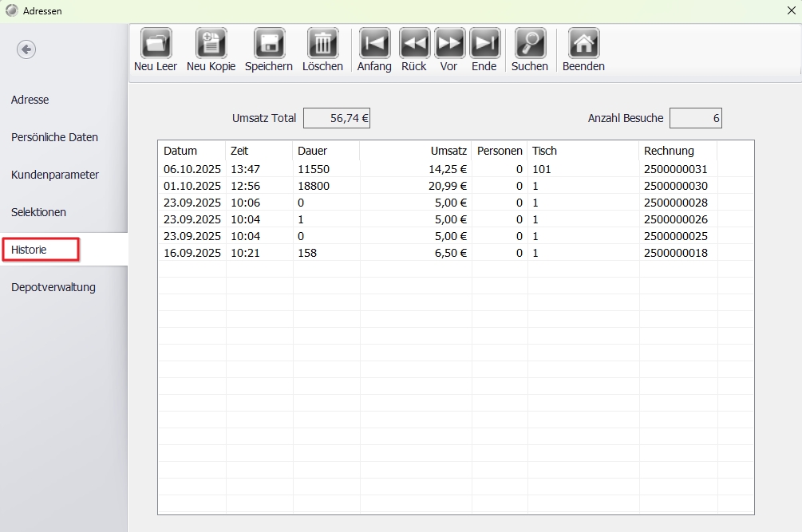Select the Selektionen tab
This screenshot has width=802, height=532.
(x=39, y=212)
